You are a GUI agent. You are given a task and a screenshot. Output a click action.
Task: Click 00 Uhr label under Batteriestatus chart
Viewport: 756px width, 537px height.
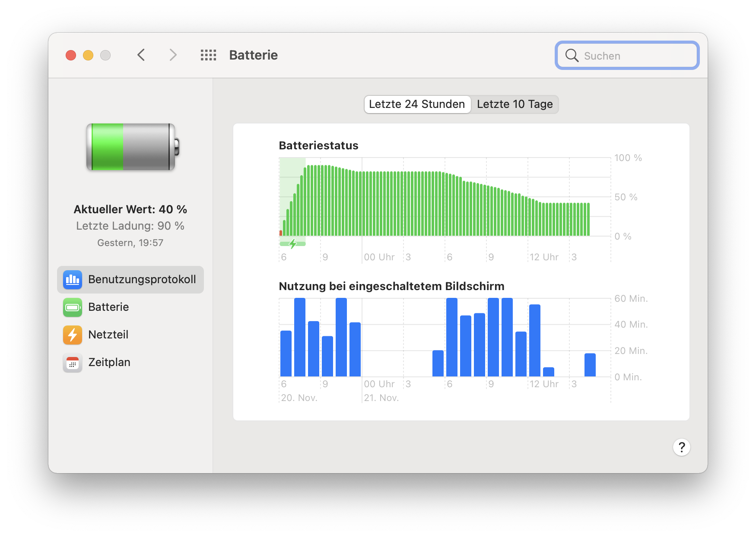379,257
